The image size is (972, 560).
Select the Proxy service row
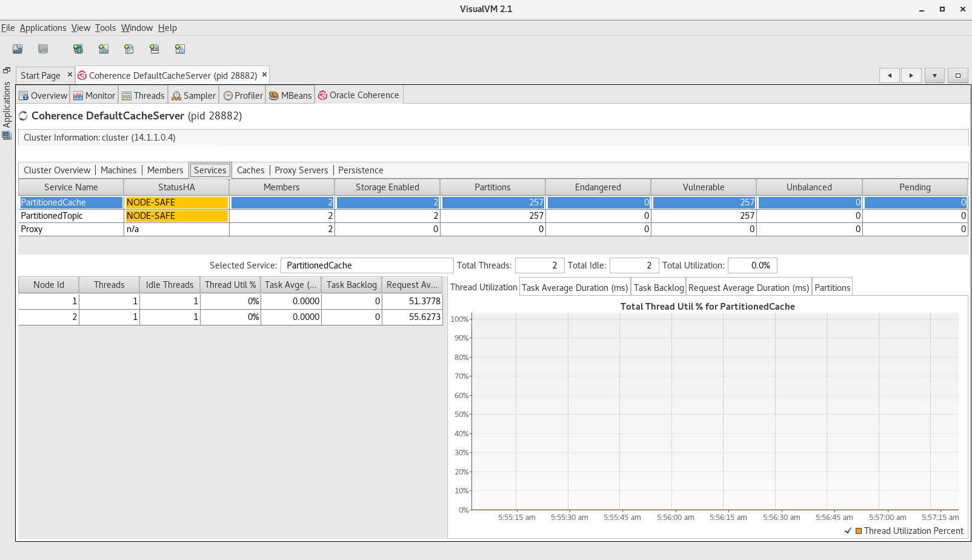[x=493, y=229]
